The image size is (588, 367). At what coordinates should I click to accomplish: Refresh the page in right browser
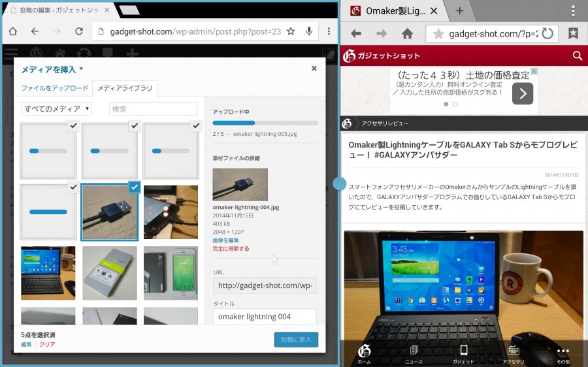[x=547, y=34]
